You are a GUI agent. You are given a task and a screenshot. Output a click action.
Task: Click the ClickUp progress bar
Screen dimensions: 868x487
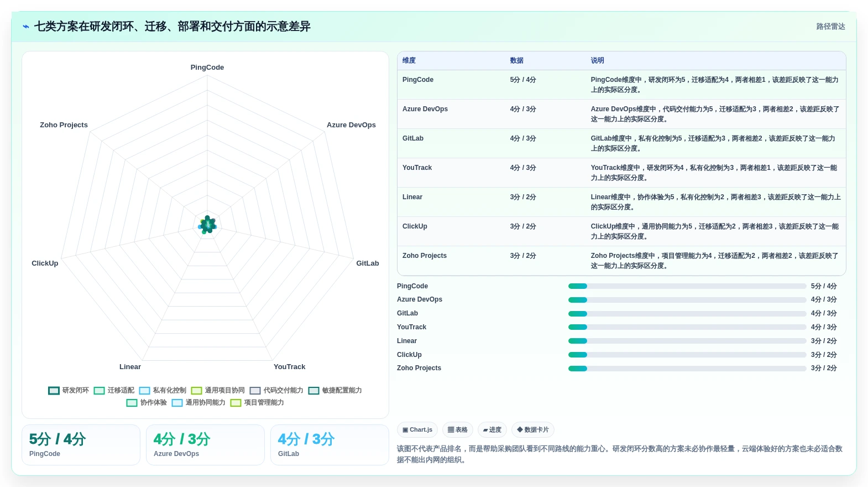click(687, 355)
